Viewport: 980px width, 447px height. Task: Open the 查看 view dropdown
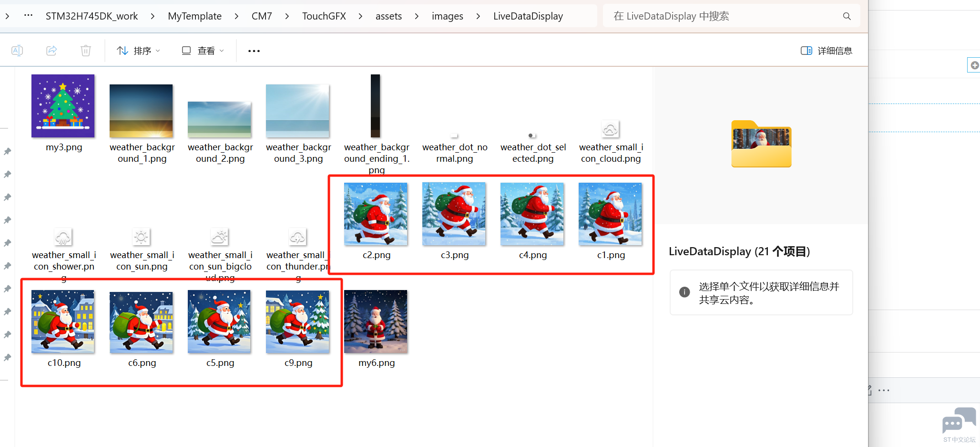pyautogui.click(x=203, y=51)
